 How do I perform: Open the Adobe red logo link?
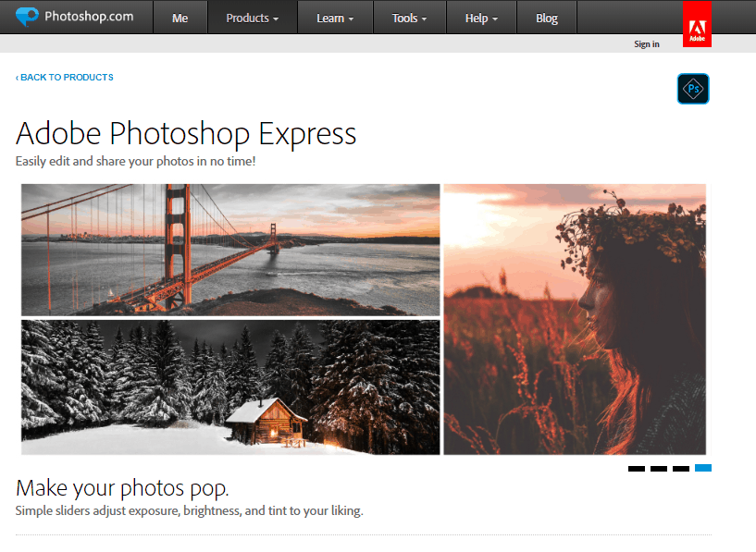click(697, 24)
